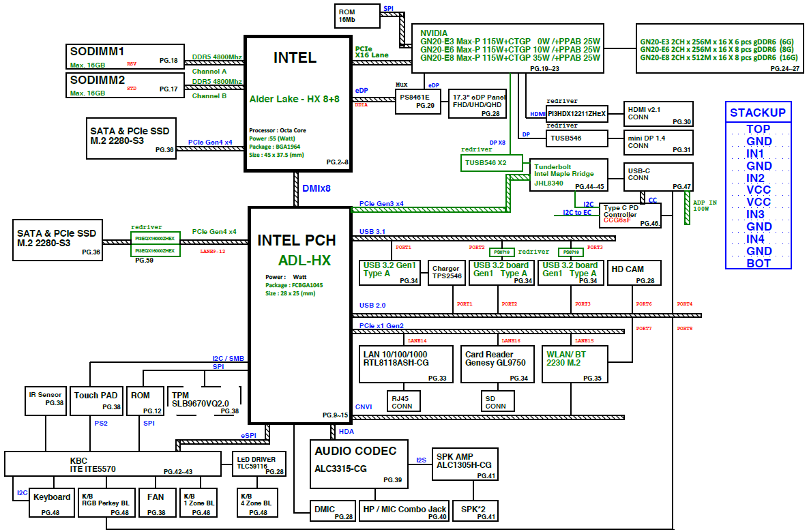
Task: Select the upper PI3EQX16000ZHEX redriver box
Action: (x=156, y=239)
